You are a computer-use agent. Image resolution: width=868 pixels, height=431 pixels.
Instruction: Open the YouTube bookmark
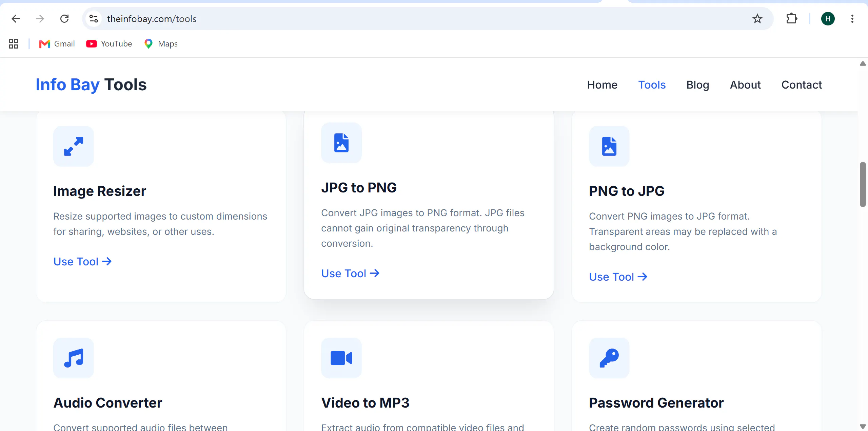tap(109, 44)
